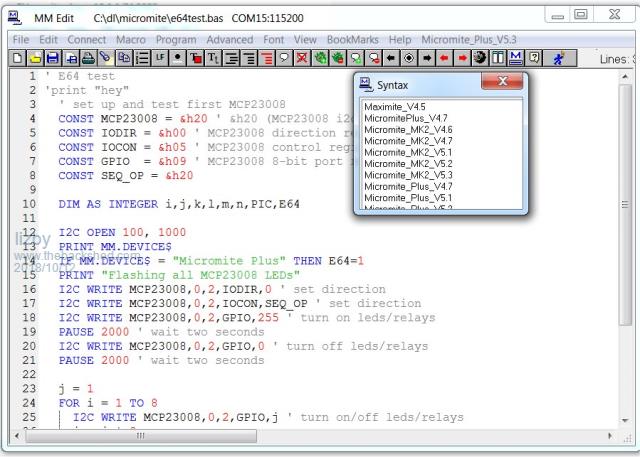Click the New file toolbar icon
The image size is (640, 457).
tap(19, 59)
